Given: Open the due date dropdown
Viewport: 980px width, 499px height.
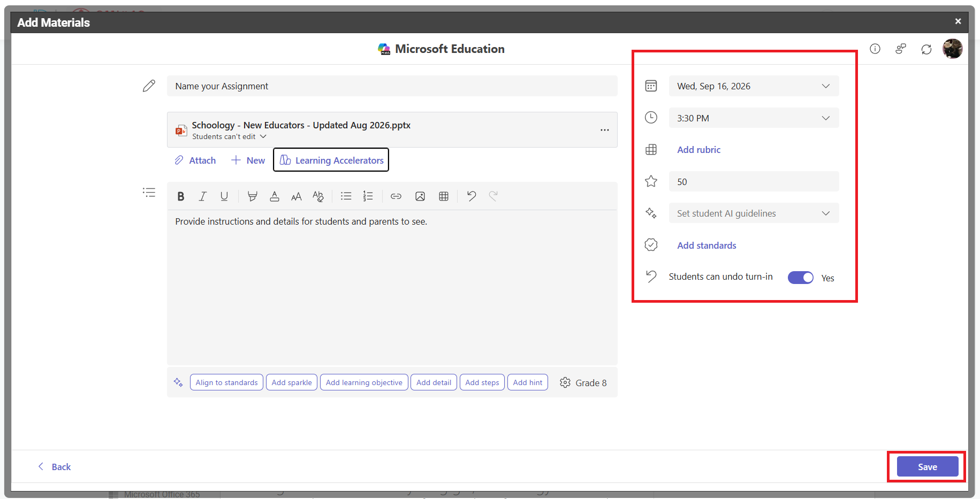Looking at the screenshot, I should tap(754, 86).
